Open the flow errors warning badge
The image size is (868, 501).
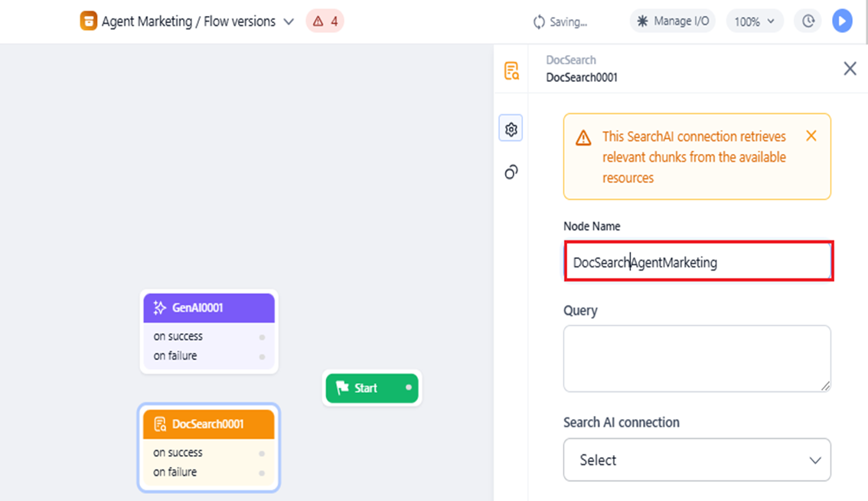pos(325,21)
